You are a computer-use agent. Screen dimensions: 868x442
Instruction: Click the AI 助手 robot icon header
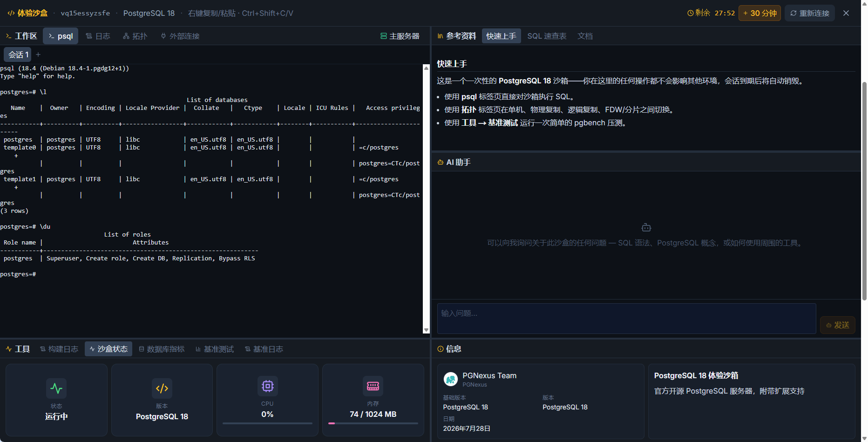point(441,162)
